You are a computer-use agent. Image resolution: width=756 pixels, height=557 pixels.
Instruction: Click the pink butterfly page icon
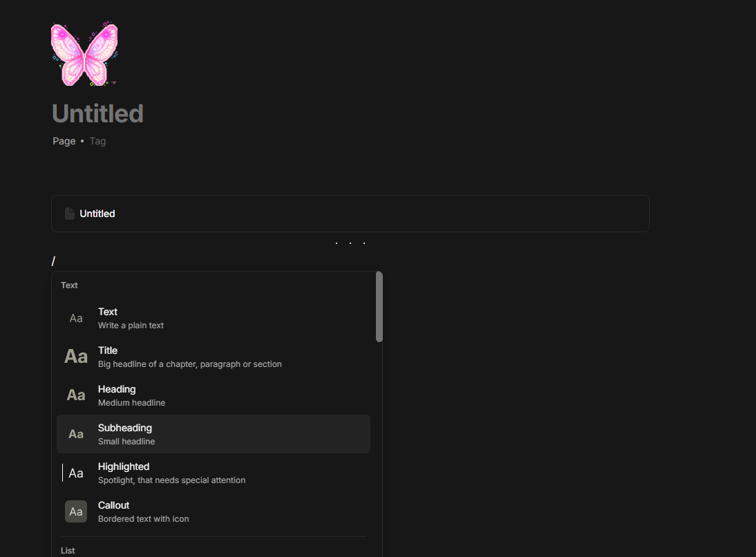point(84,55)
